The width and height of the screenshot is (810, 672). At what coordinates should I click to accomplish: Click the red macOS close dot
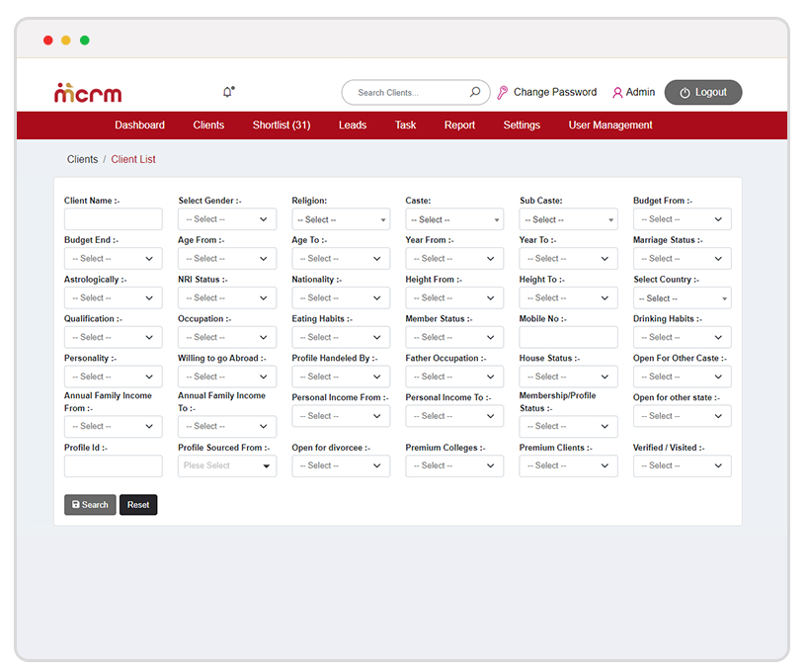tap(48, 41)
